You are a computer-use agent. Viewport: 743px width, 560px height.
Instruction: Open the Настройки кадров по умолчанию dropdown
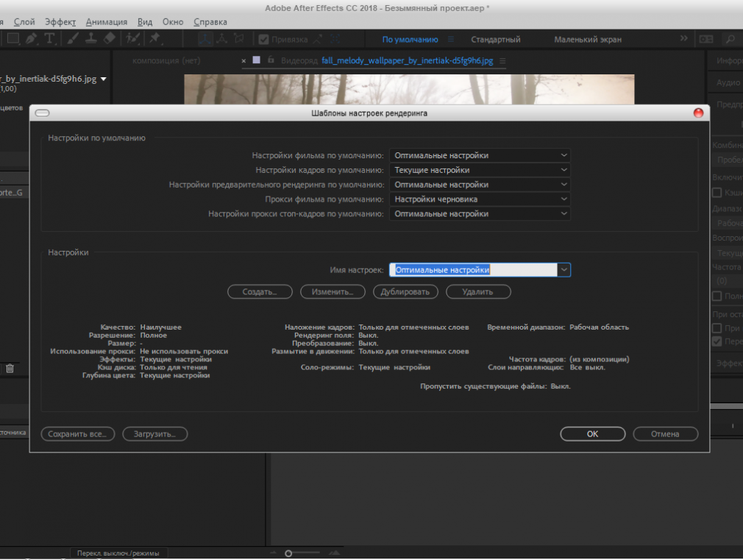480,170
